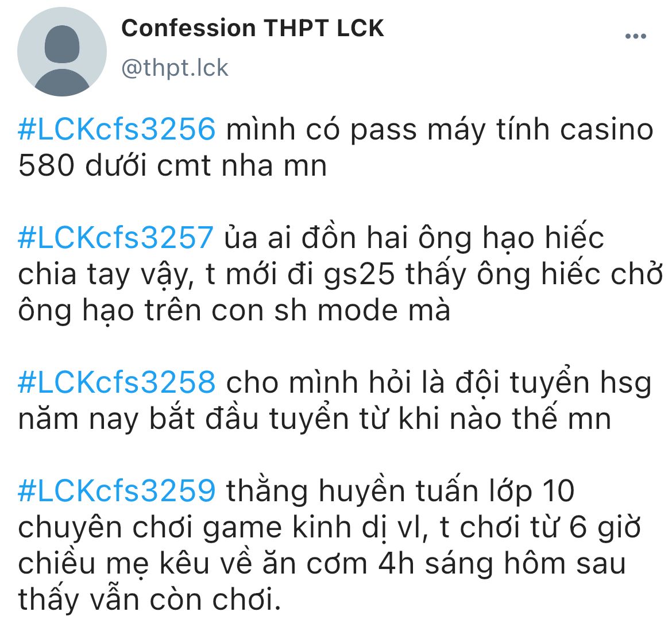
Task: Open the three-dot more options menu
Action: 636,36
